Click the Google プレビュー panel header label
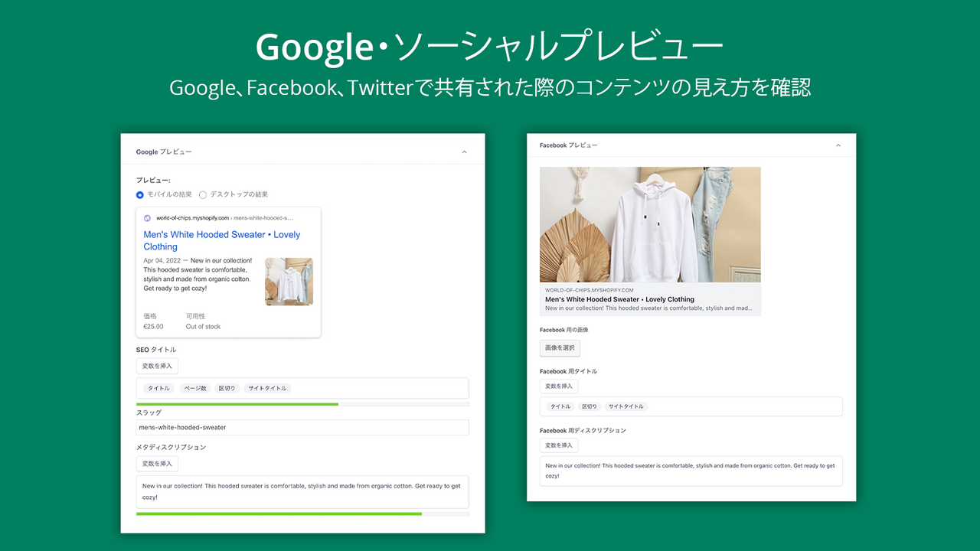This screenshot has height=551, width=980. [164, 152]
